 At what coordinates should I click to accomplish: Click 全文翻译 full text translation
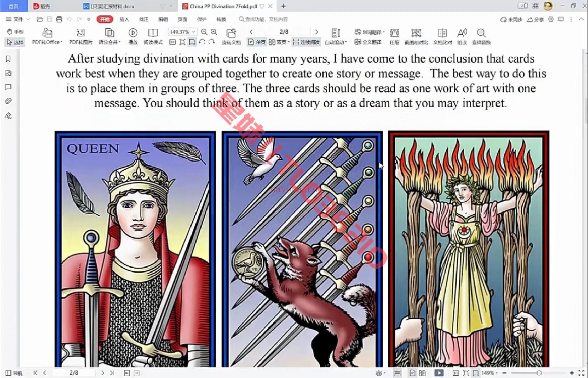[x=368, y=42]
